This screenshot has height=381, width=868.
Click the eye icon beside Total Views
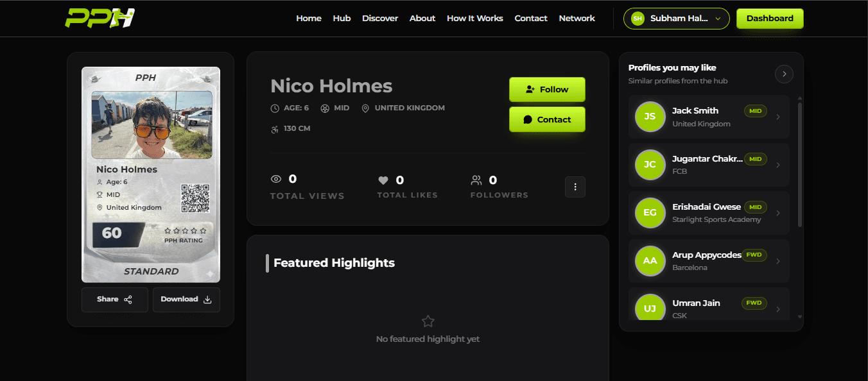276,179
